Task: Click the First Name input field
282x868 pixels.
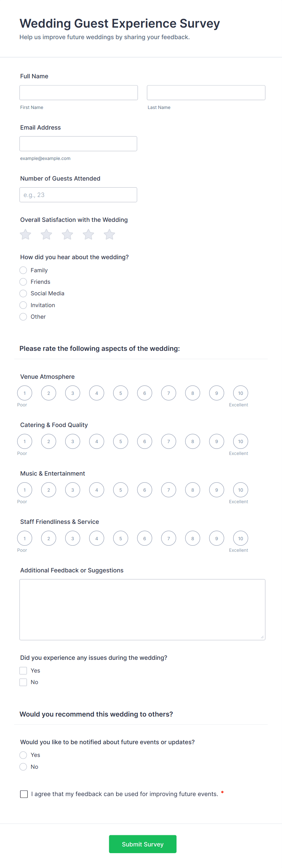Action: coord(79,92)
